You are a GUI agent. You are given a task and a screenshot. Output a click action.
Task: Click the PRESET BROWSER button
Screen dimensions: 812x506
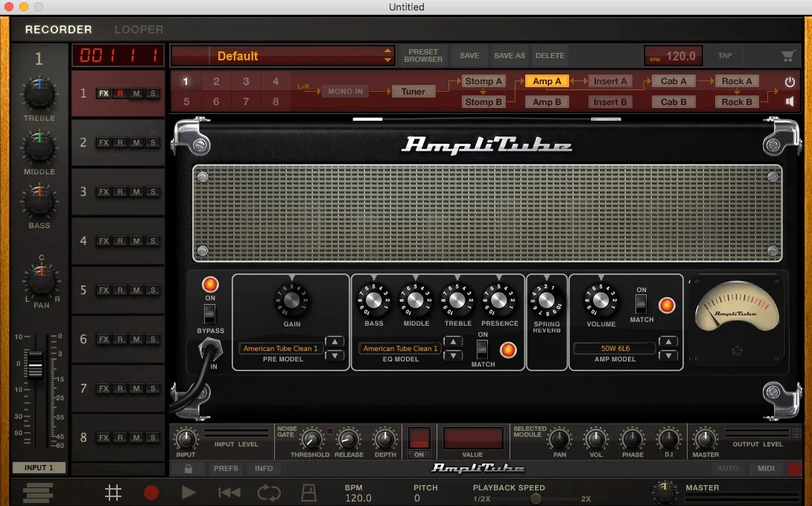422,55
